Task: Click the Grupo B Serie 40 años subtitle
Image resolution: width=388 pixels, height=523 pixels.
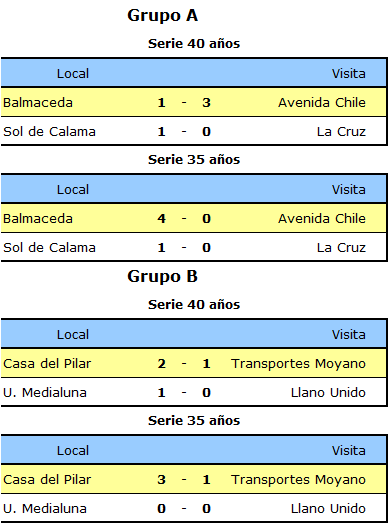Action: click(194, 305)
